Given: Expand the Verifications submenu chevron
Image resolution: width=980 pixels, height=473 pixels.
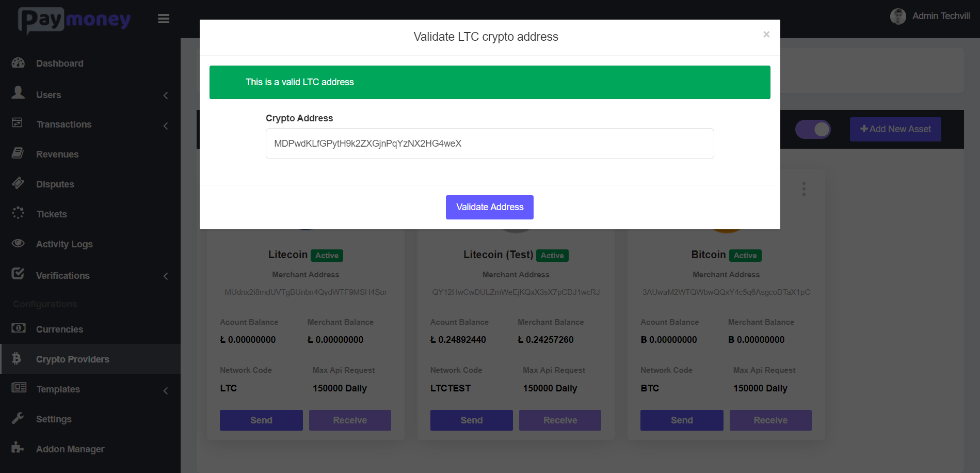Looking at the screenshot, I should click(x=166, y=276).
